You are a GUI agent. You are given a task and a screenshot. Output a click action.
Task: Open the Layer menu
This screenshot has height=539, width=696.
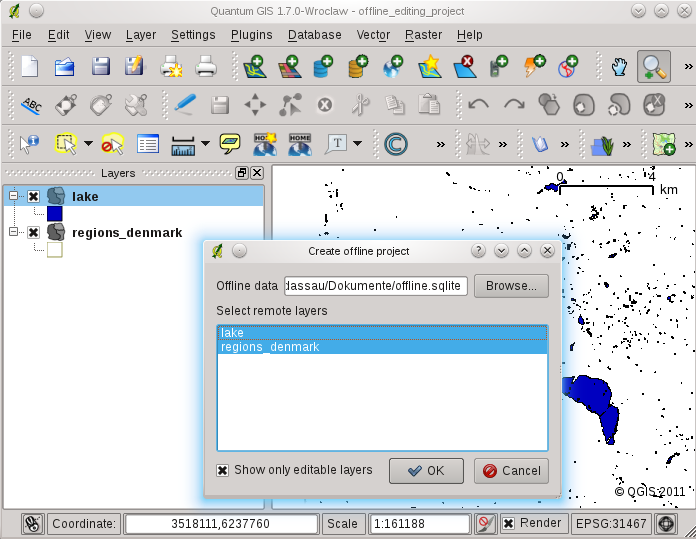coord(141,35)
